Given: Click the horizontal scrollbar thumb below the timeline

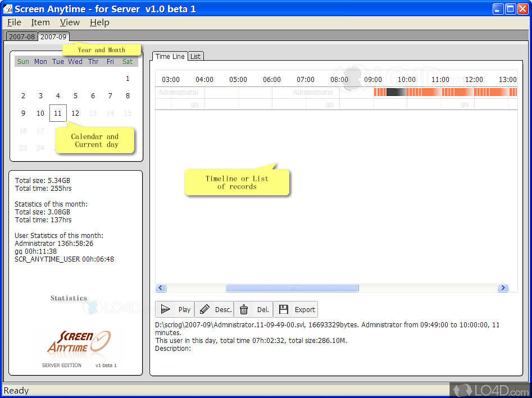Looking at the screenshot, I should click(x=292, y=287).
